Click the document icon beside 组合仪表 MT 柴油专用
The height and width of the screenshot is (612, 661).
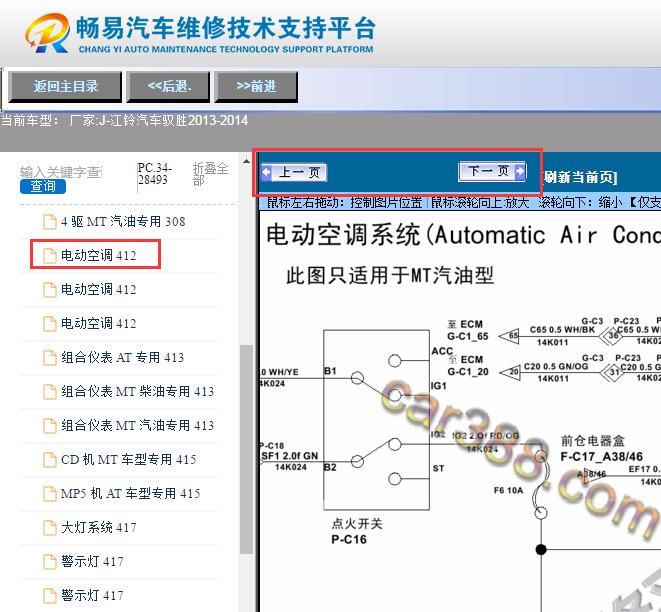[50, 392]
